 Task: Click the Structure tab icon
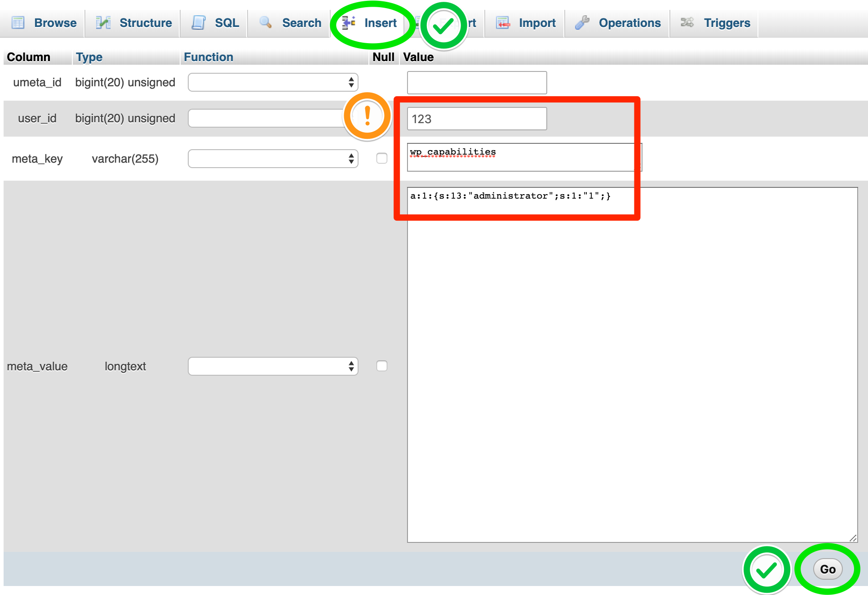103,22
